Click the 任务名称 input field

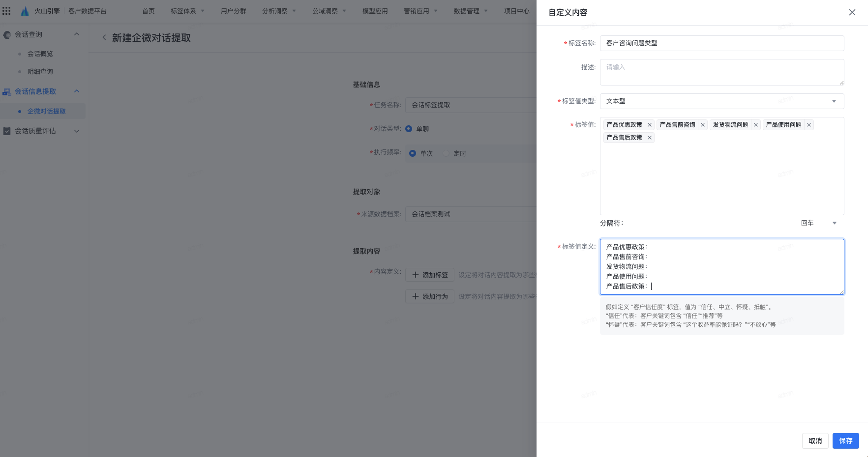coord(471,105)
